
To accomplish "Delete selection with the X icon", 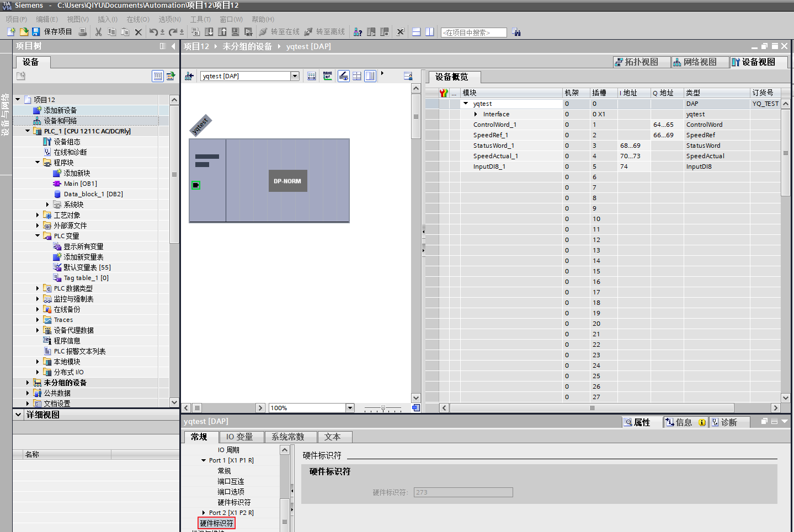I will click(x=138, y=32).
